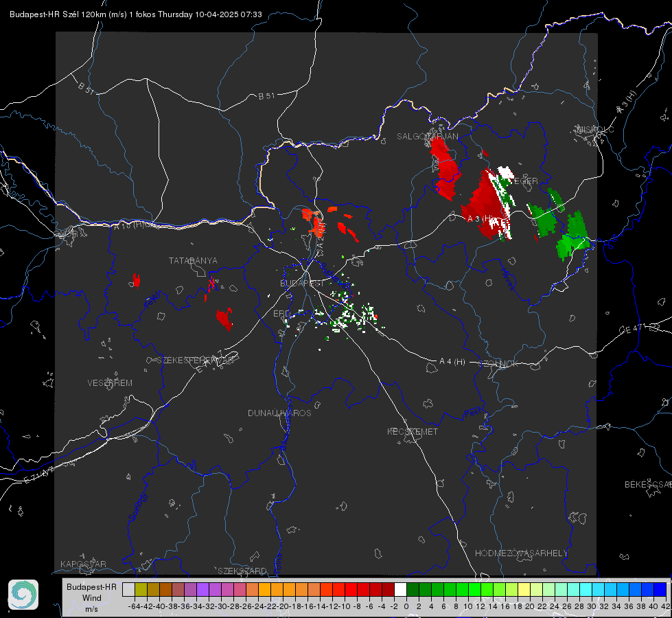
Task: Click the 'A 3 (H)' road label near Miskolc
Action: (x=627, y=102)
